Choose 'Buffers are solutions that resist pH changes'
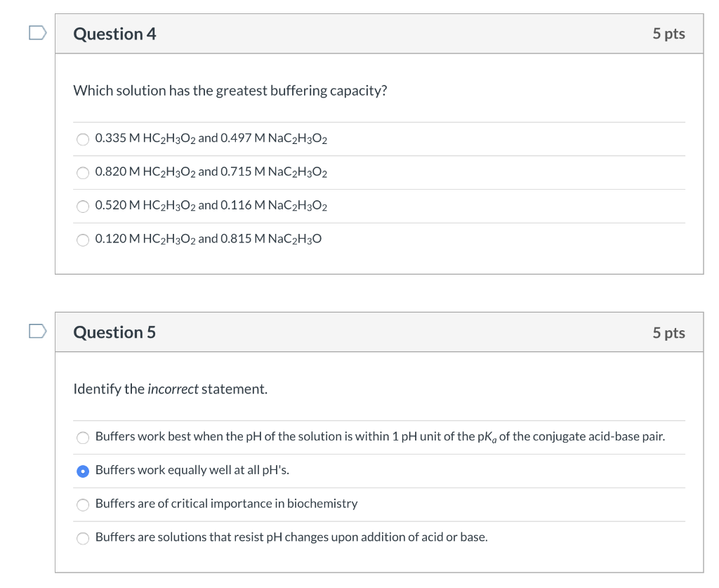The image size is (719, 588). [x=83, y=538]
